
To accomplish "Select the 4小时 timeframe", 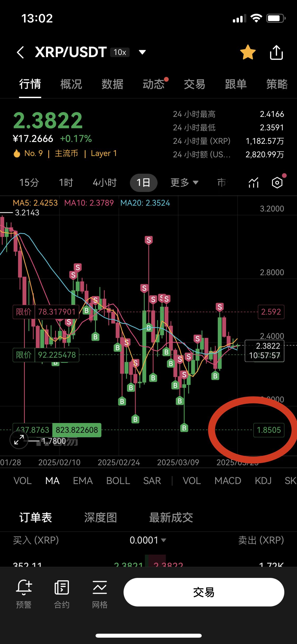I will coord(105,183).
